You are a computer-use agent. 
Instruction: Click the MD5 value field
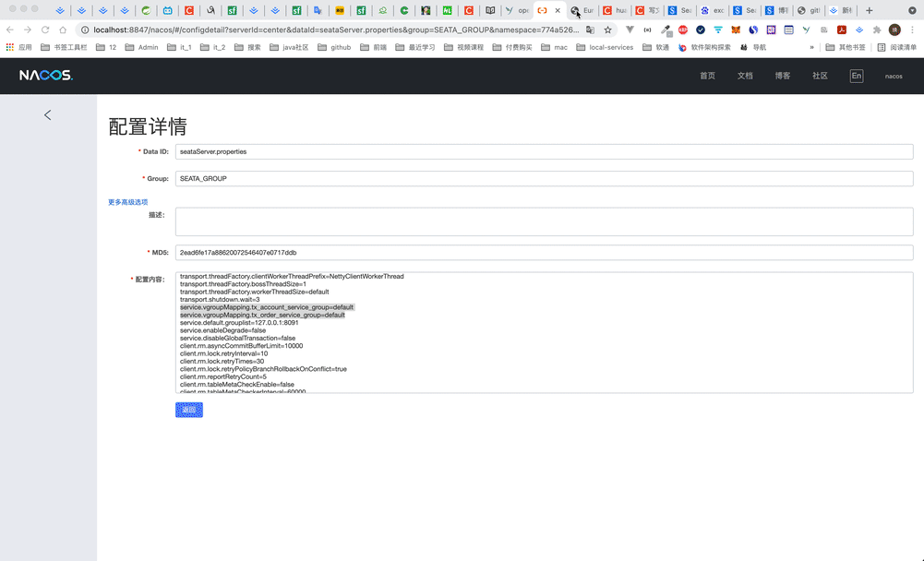click(x=544, y=252)
